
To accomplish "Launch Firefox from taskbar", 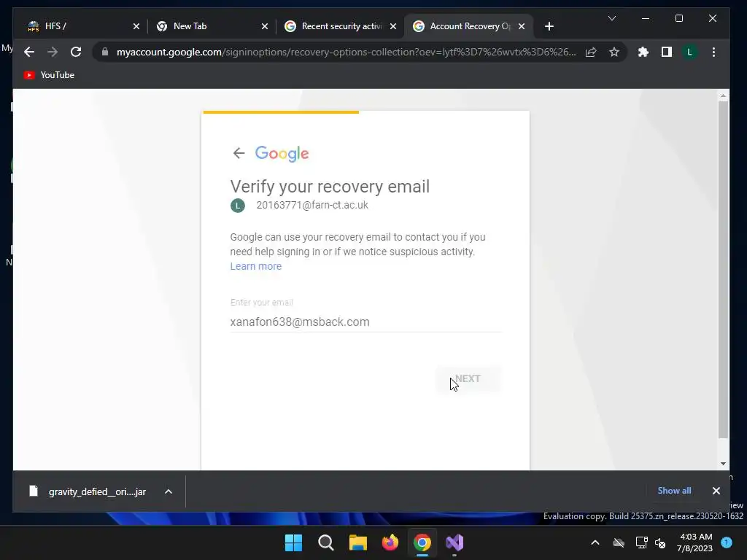I will coord(390,542).
